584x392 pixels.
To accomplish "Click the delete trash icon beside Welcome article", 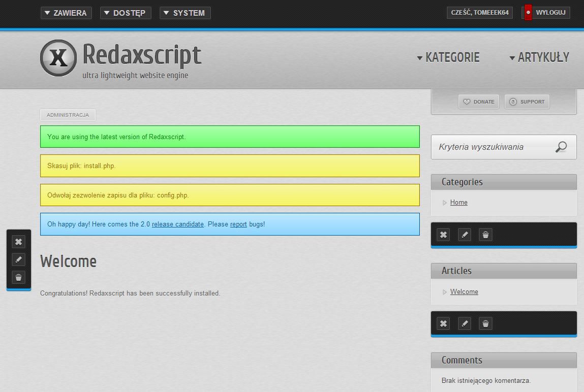I will [x=19, y=277].
